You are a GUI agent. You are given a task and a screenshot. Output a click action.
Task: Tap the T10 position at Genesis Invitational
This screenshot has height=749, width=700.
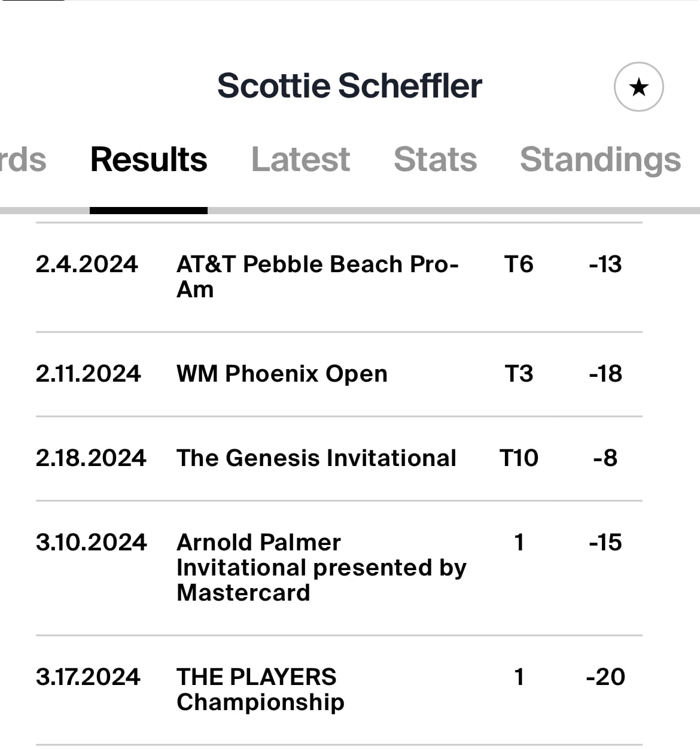coord(519,458)
